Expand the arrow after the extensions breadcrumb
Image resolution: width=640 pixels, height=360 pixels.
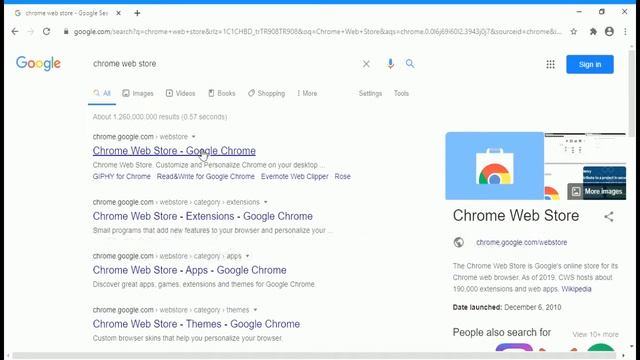coord(266,202)
